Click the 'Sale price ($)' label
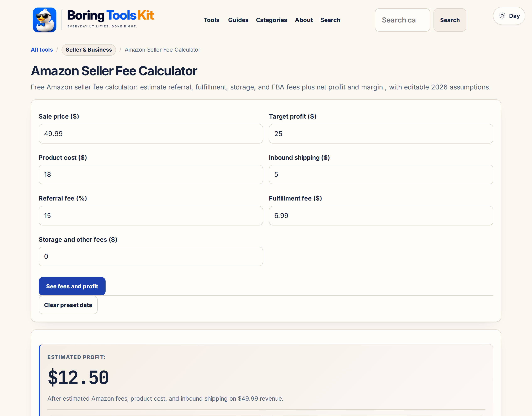The height and width of the screenshot is (416, 532). [59, 116]
